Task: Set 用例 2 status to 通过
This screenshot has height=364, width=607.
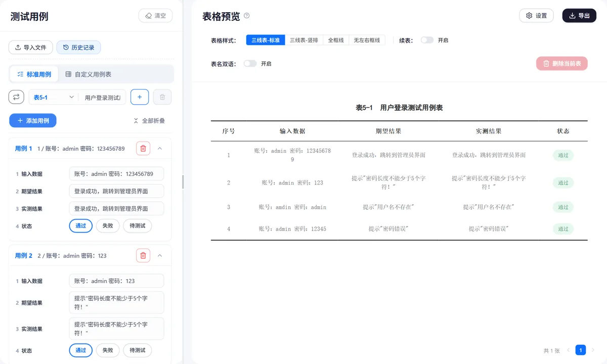Action: point(80,350)
